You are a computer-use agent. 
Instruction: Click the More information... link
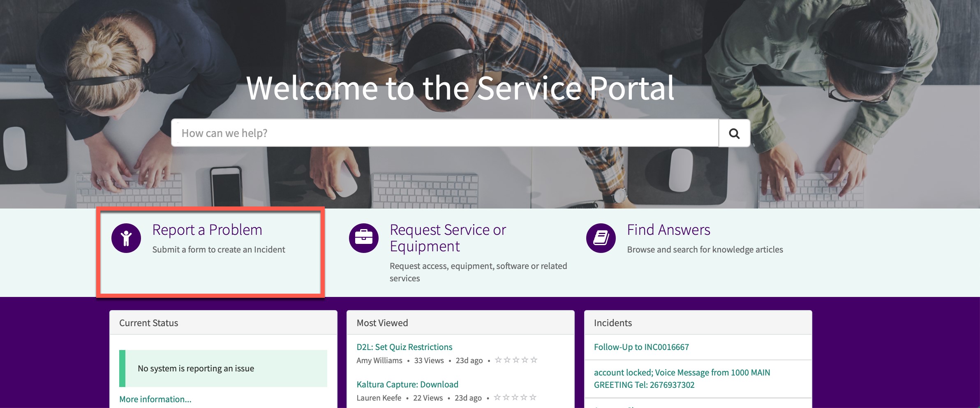pyautogui.click(x=155, y=399)
